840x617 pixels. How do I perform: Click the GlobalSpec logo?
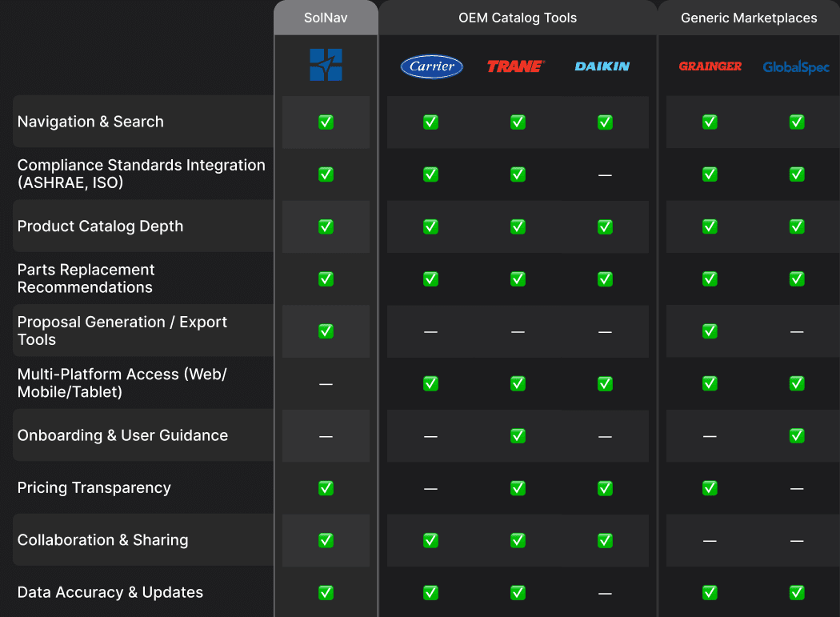tap(796, 67)
